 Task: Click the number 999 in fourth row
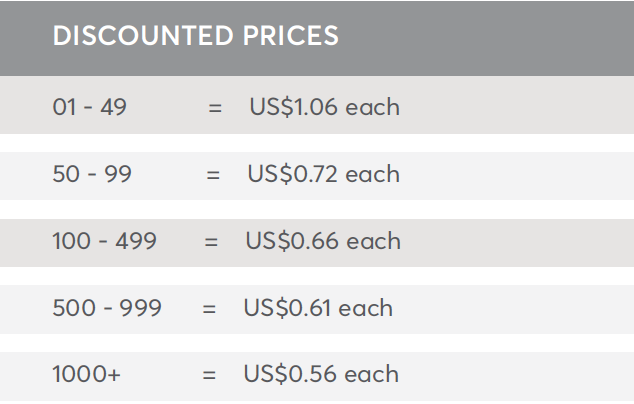click(140, 308)
